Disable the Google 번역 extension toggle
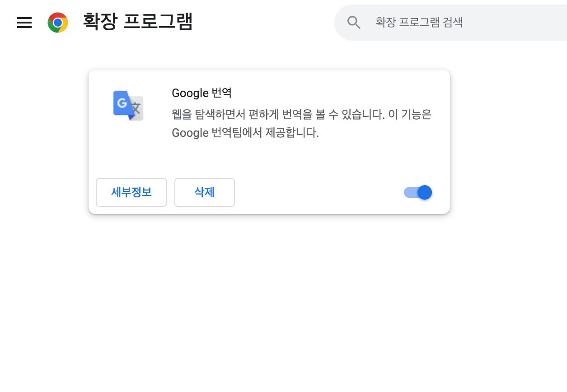The width and height of the screenshot is (567, 392). 417,192
